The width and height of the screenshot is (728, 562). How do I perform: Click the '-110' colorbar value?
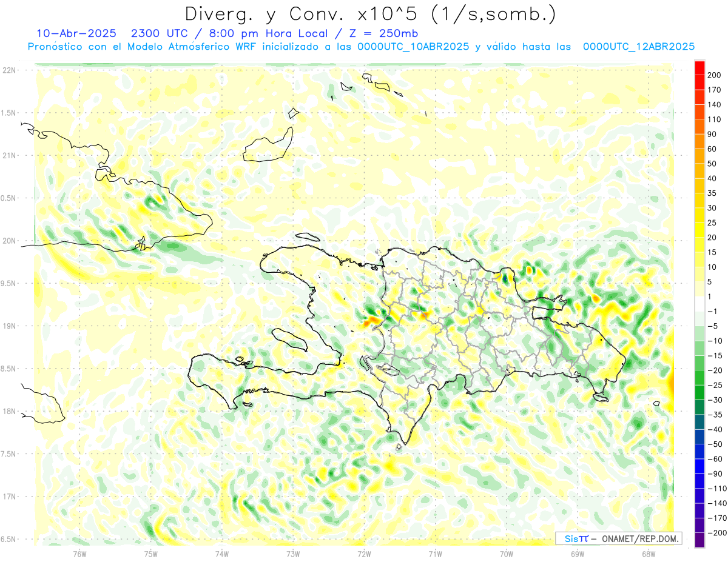click(718, 489)
